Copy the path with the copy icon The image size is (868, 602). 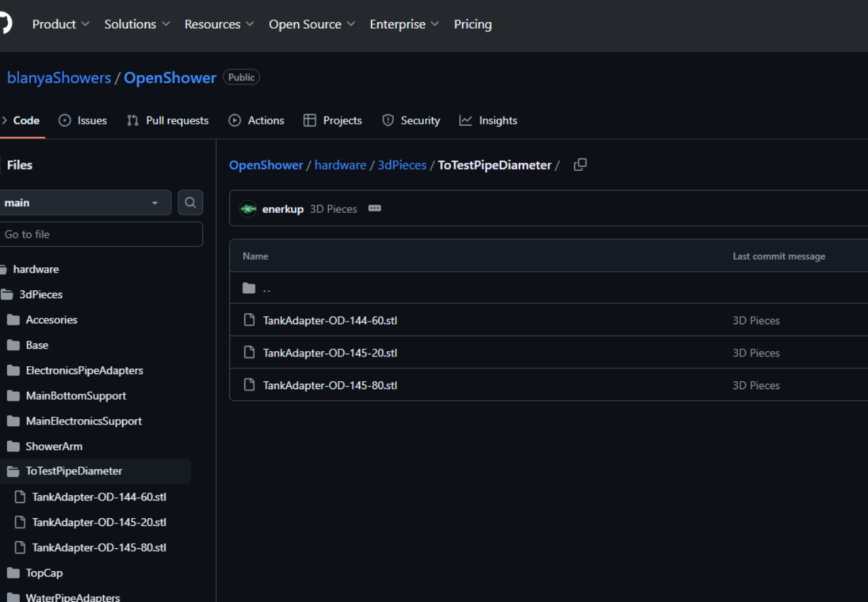(x=580, y=165)
